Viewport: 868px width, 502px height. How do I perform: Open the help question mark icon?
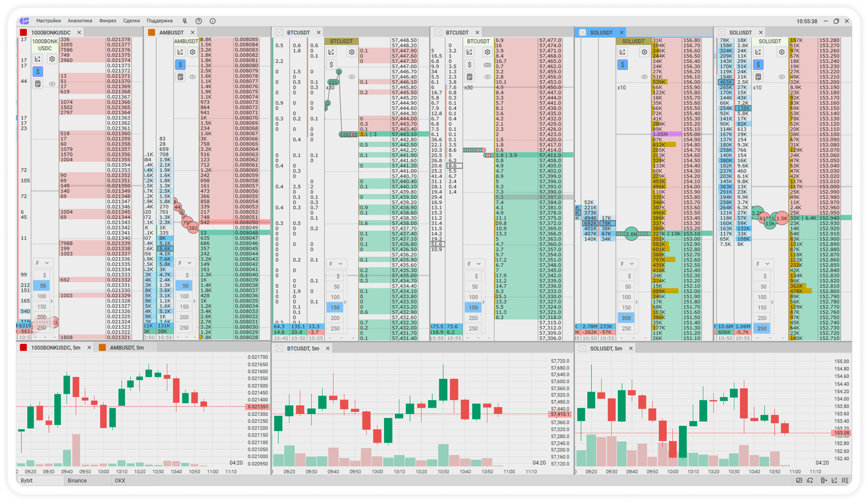click(x=199, y=21)
